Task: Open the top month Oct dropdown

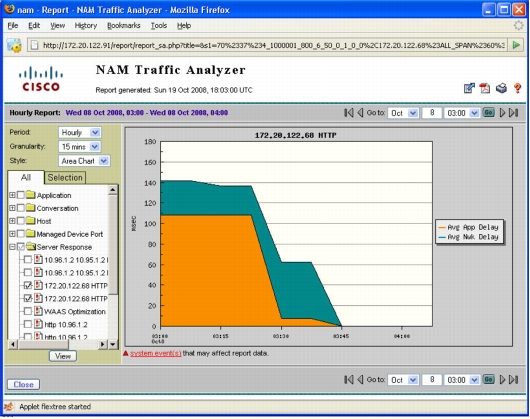Action: [404, 113]
